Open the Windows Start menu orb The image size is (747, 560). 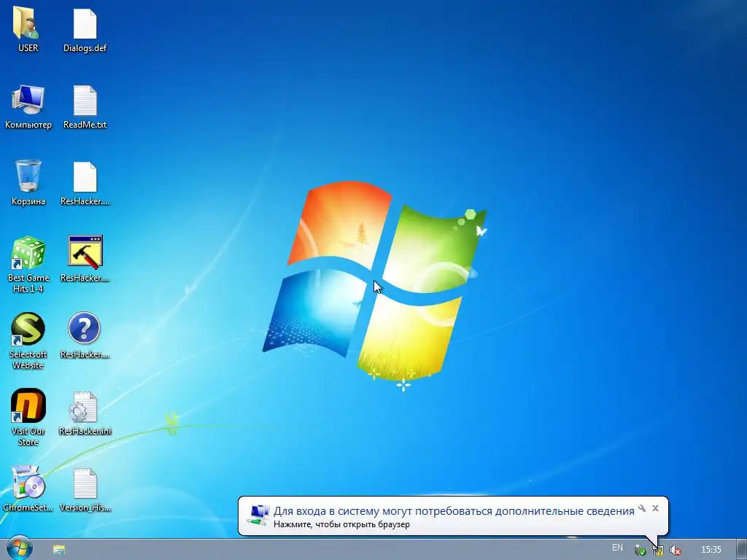click(19, 548)
